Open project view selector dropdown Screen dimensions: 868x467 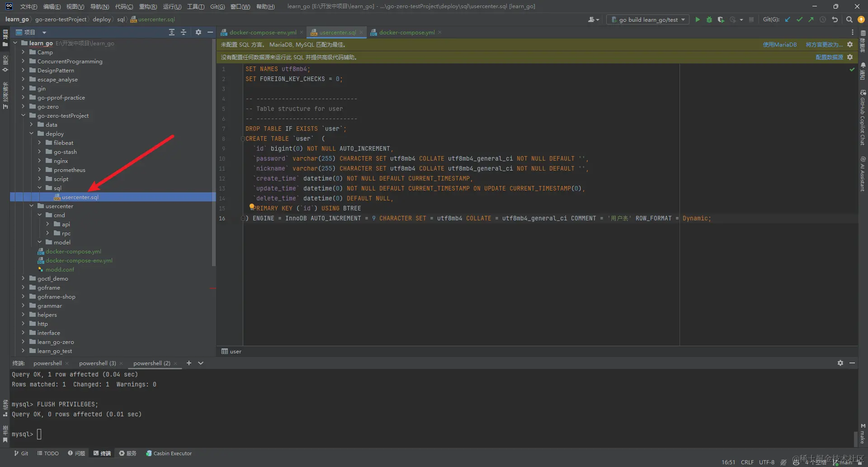point(44,33)
